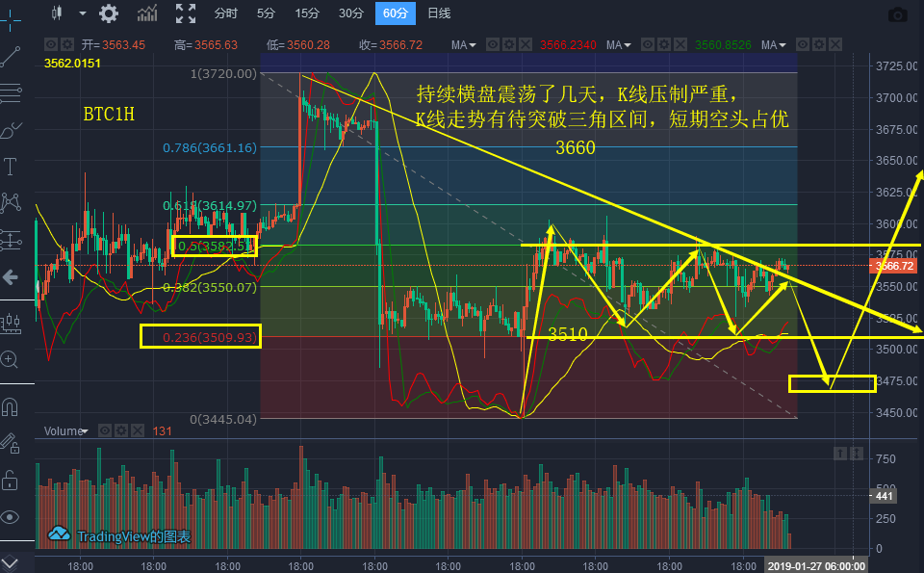Select the trend line drawing tool

10,57
